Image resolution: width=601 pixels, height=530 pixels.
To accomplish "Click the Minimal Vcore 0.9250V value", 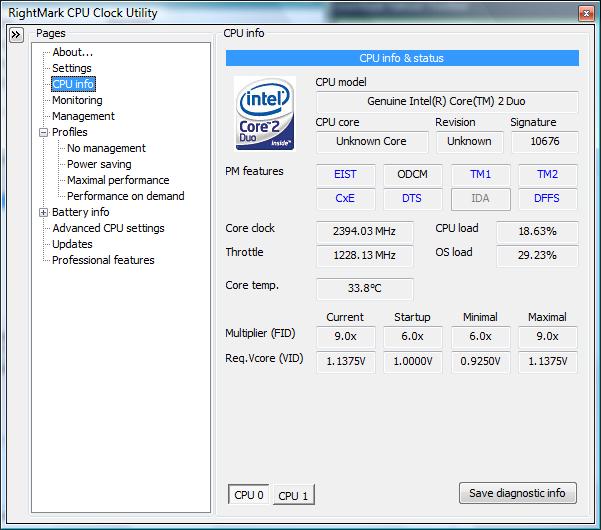I will point(481,362).
